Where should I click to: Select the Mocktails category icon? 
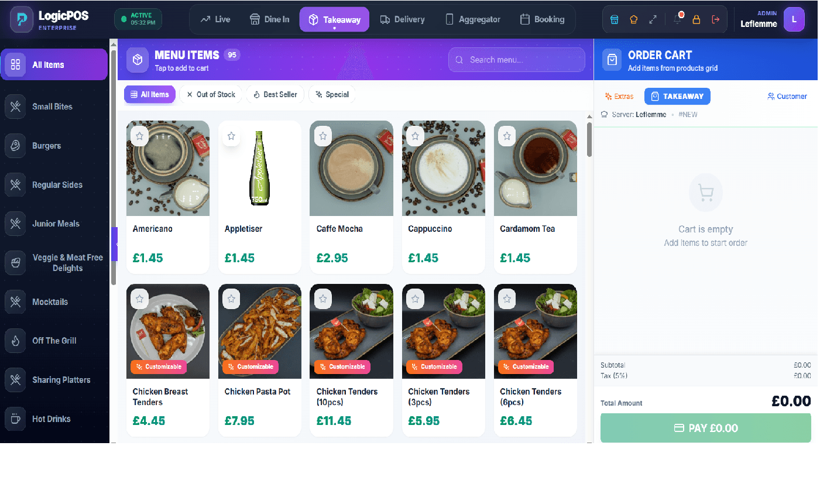click(15, 301)
